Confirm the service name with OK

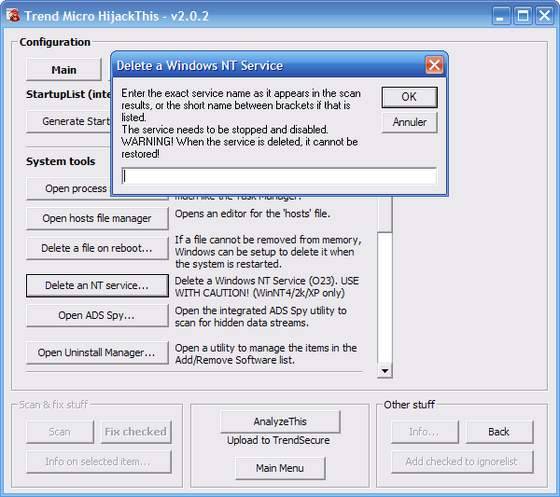point(409,97)
